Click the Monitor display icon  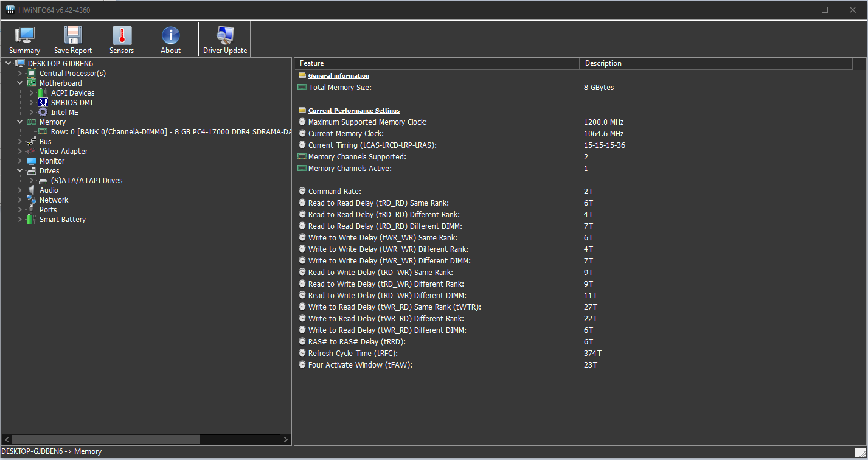point(32,161)
